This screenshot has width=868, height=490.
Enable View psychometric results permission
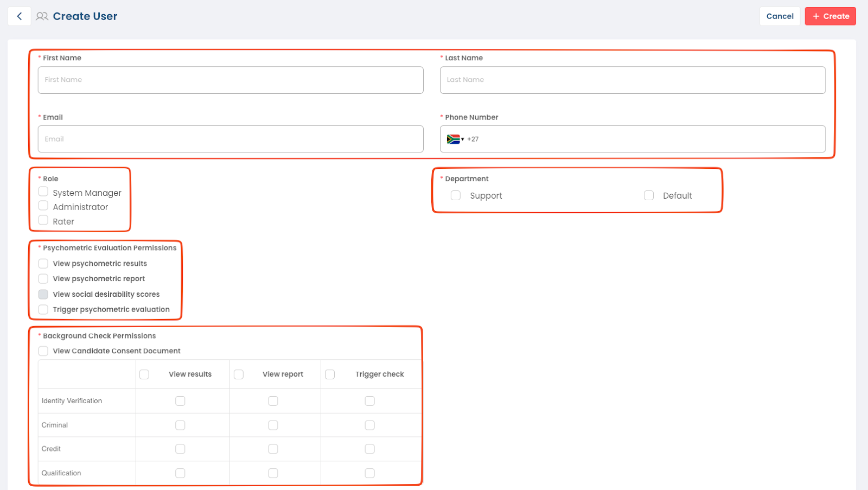point(43,264)
